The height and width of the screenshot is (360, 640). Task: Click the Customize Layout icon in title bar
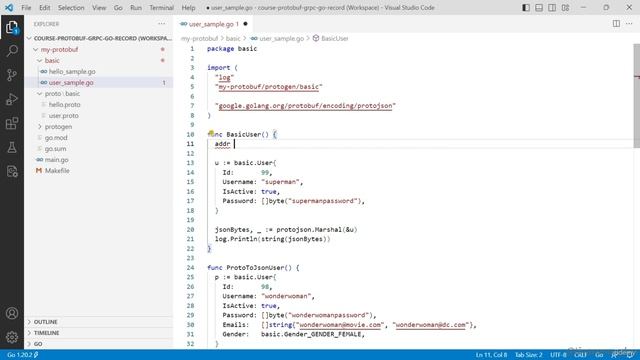coord(565,8)
